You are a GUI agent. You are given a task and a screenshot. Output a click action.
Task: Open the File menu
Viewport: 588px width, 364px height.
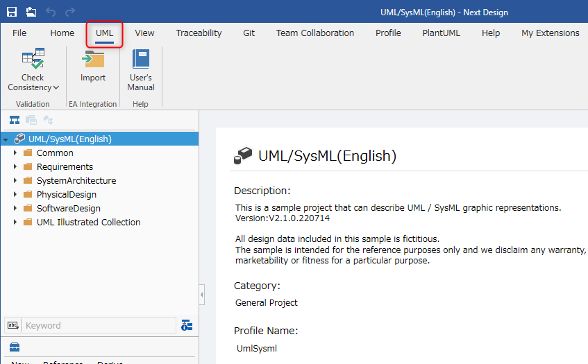pyautogui.click(x=19, y=33)
